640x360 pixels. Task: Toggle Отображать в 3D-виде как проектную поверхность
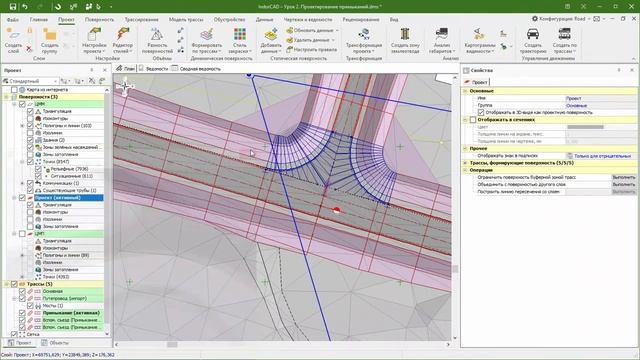click(481, 112)
